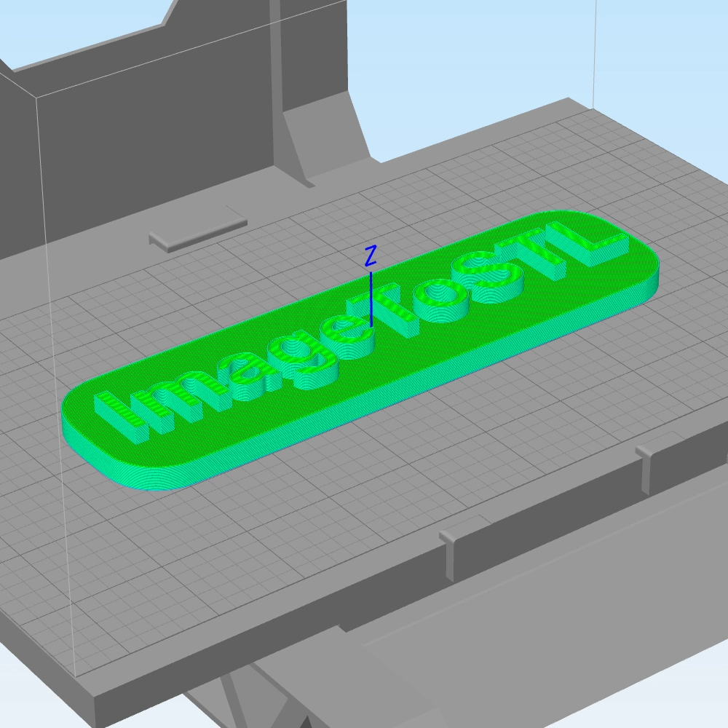Image resolution: width=728 pixels, height=728 pixels.
Task: Click the light blue background in the top right
Action: (x=655, y=58)
